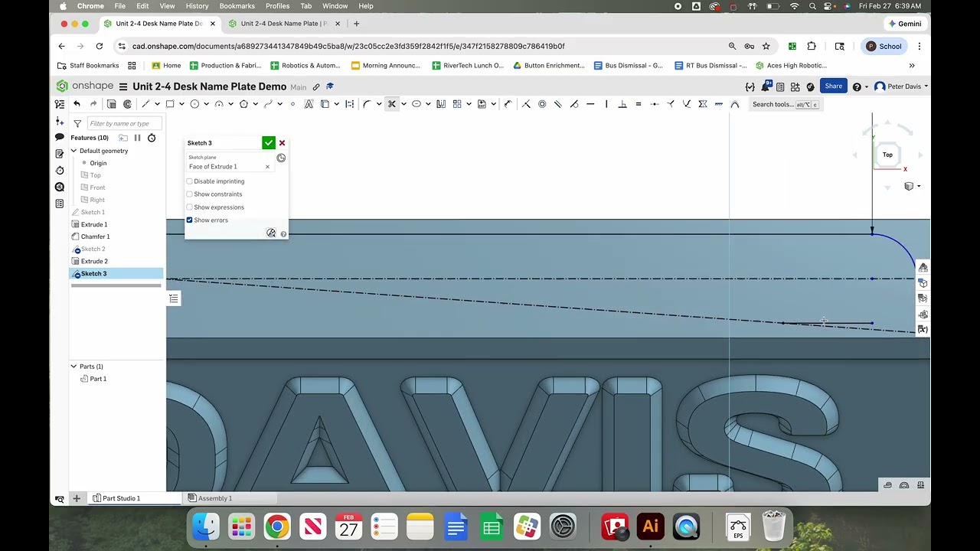Open the View menu in menu bar

click(x=167, y=6)
